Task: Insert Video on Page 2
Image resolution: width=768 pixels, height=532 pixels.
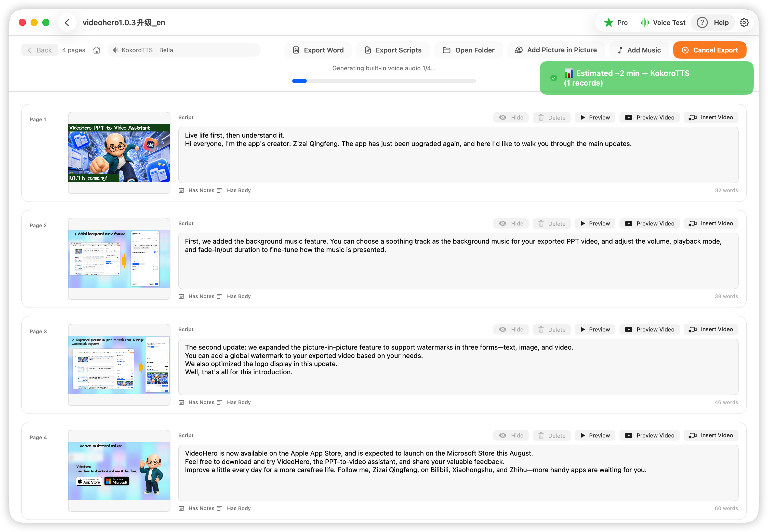Action: click(711, 223)
